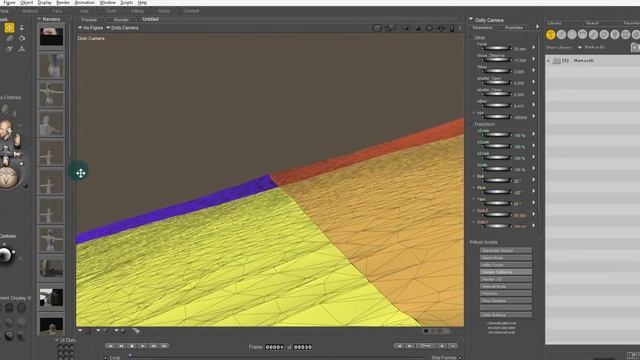This screenshot has width=640, height=360.
Task: Click the total frames field
Action: 303,347
